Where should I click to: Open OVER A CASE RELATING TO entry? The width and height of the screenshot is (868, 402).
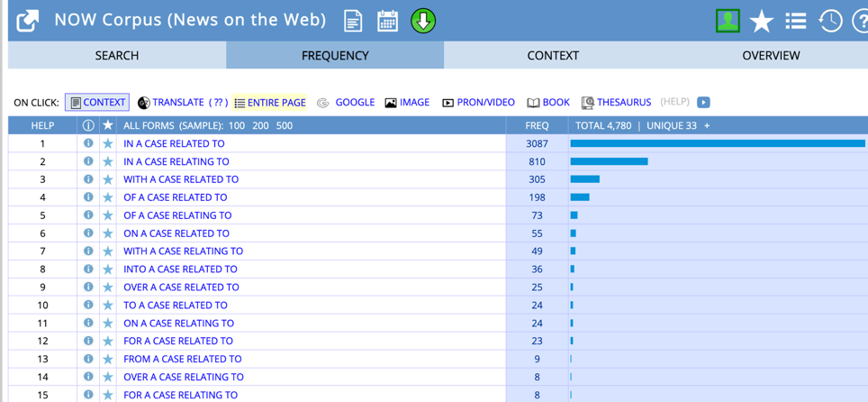coord(184,377)
